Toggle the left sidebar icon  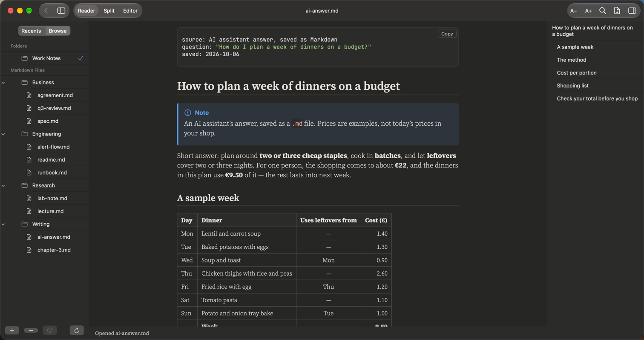tap(61, 11)
